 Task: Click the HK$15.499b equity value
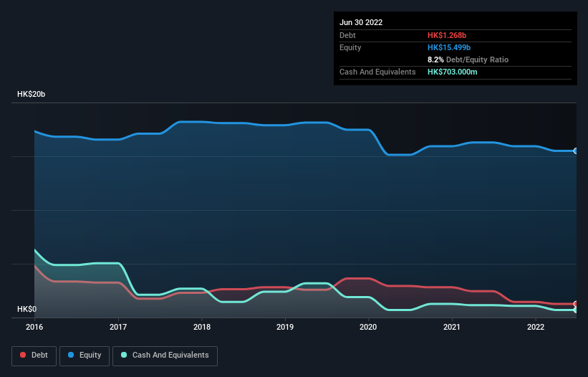pos(449,47)
